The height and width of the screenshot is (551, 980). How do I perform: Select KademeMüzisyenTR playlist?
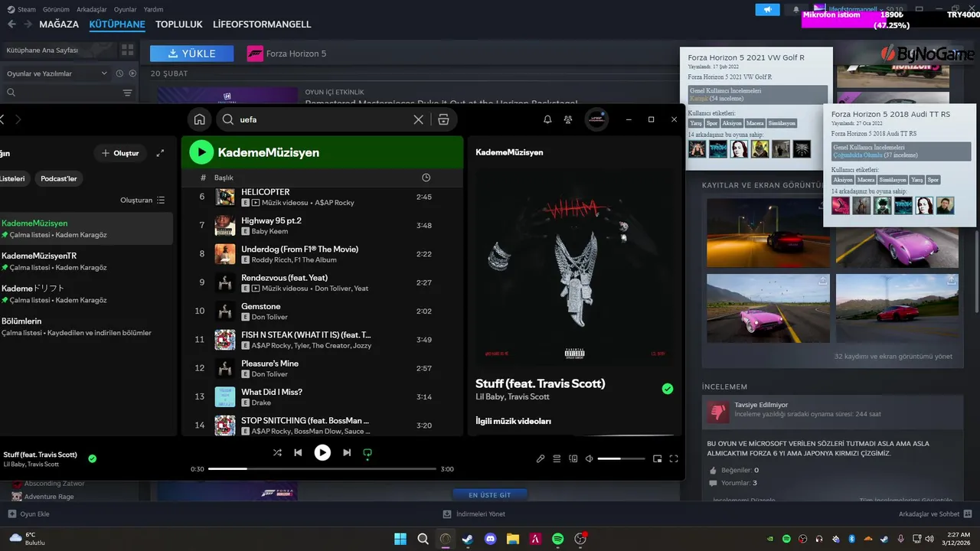(86, 261)
